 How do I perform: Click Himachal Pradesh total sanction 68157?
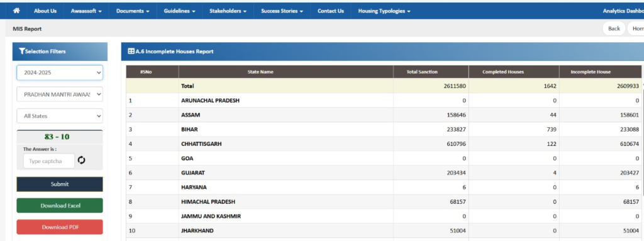coord(458,202)
